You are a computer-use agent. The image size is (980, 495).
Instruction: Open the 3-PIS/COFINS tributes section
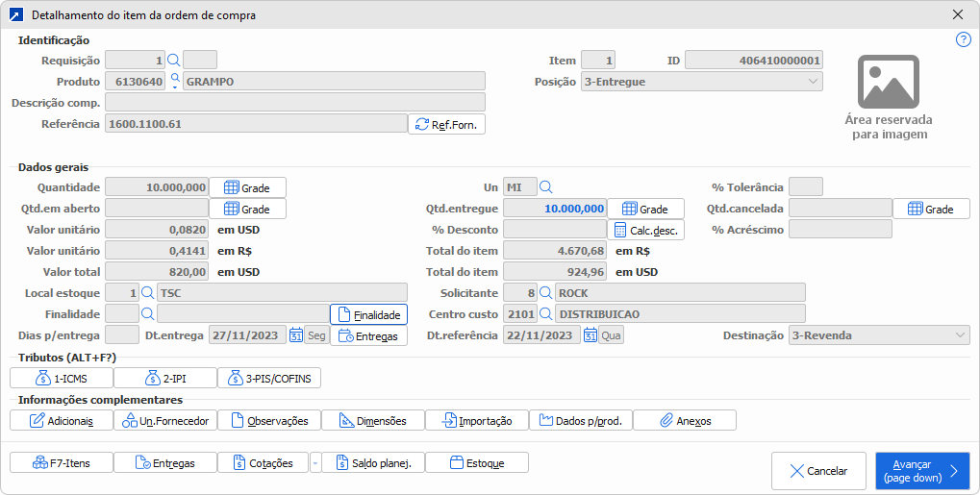(x=269, y=378)
